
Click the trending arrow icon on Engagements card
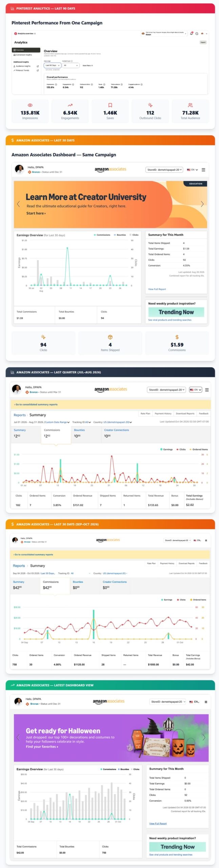70,105
